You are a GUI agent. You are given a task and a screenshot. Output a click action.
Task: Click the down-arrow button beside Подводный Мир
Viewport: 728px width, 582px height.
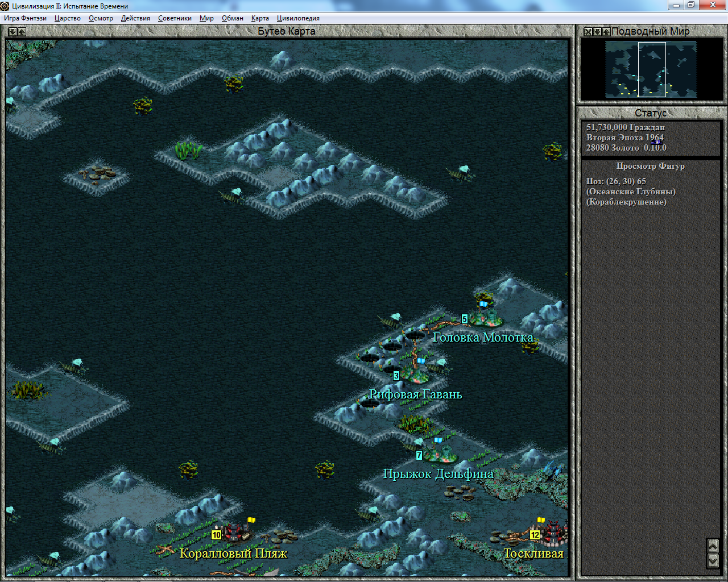pyautogui.click(x=597, y=32)
